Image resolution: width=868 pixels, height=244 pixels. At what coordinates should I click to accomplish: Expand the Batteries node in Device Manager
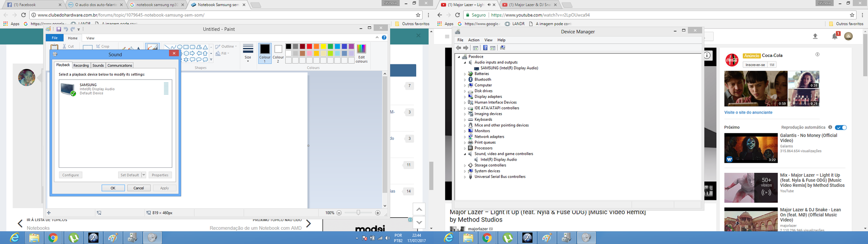(465, 74)
